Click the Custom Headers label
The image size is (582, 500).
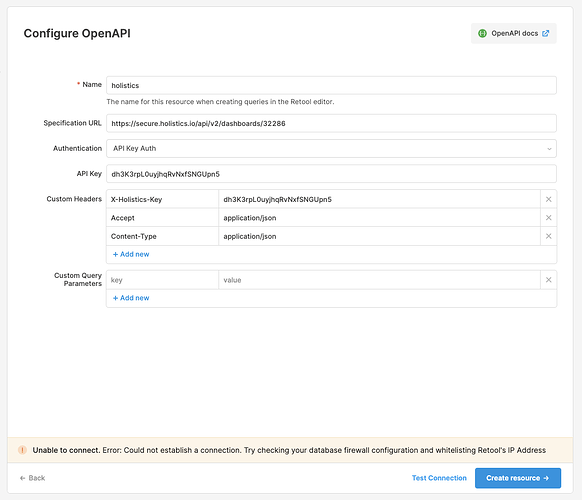[74, 199]
